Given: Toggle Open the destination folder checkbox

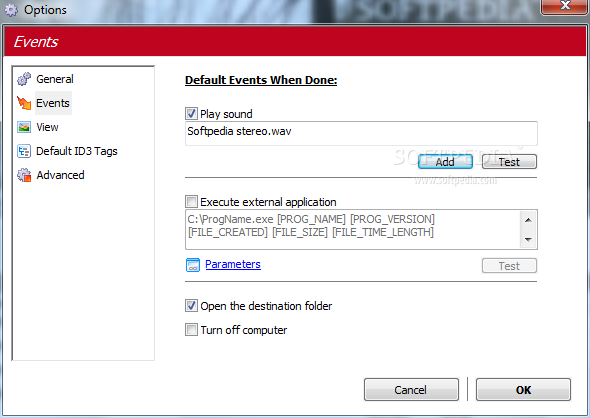Looking at the screenshot, I should 191,306.
